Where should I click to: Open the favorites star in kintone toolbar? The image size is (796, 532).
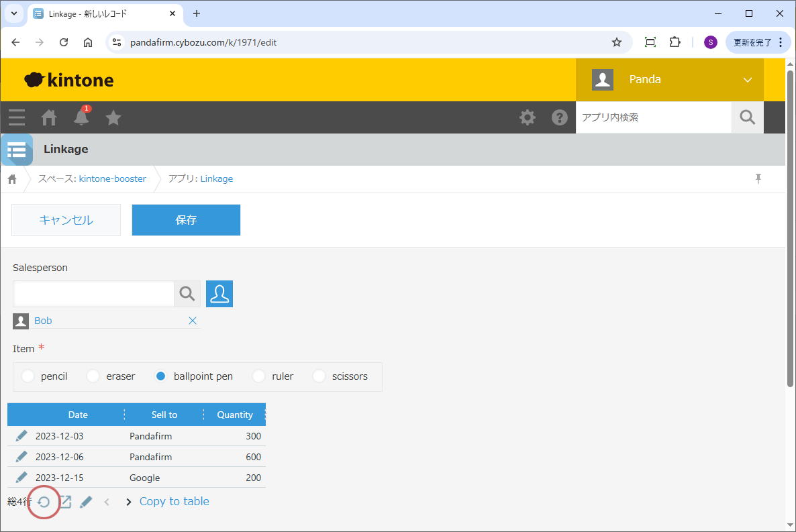[x=113, y=118]
